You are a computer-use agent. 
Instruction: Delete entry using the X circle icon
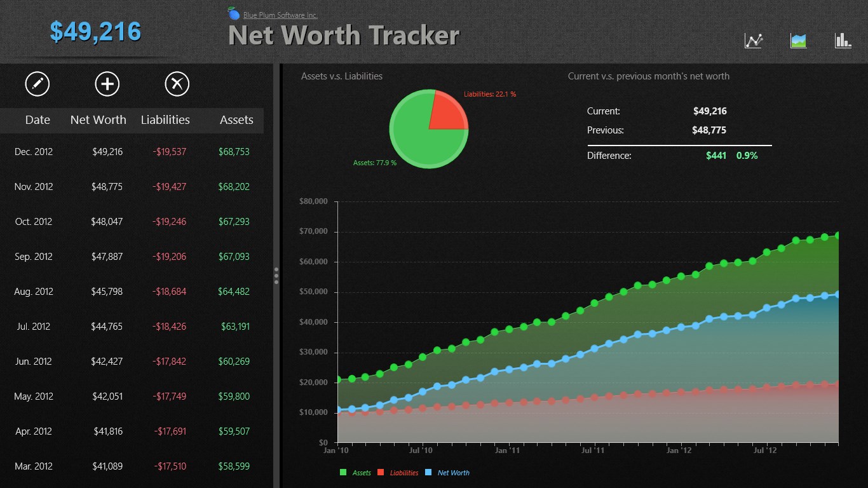coord(177,84)
